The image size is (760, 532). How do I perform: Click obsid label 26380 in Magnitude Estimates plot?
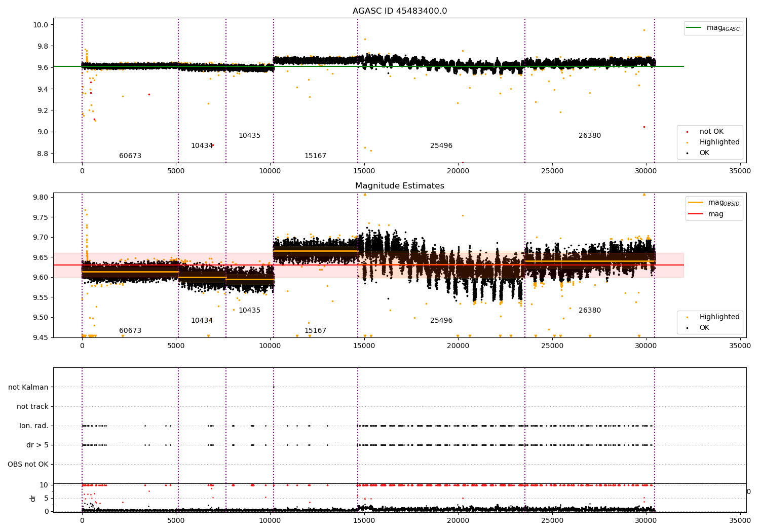(590, 311)
